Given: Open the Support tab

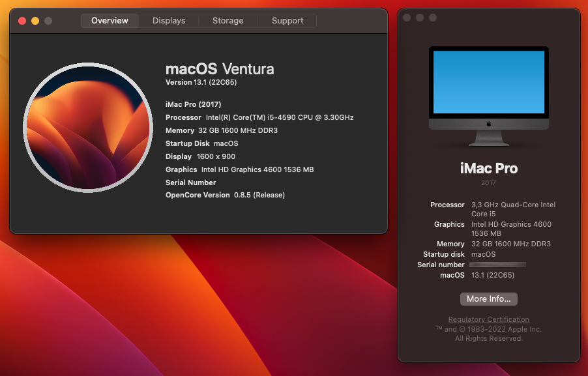Looking at the screenshot, I should pos(287,21).
